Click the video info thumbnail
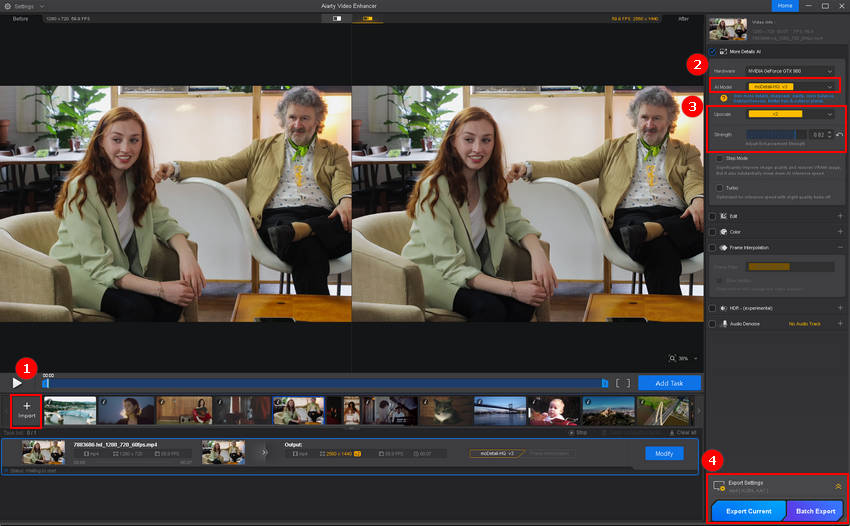The height and width of the screenshot is (526, 850). click(728, 29)
